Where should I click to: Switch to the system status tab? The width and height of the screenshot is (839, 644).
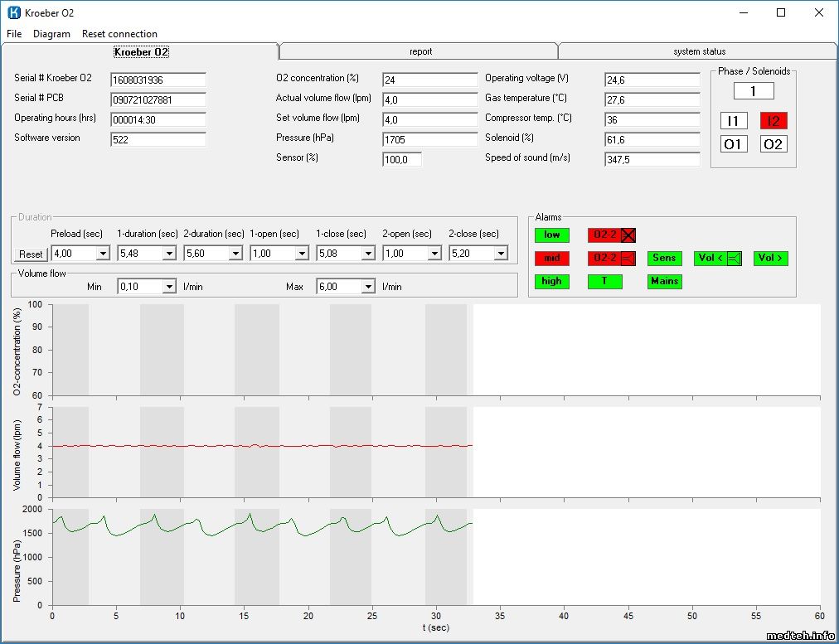click(x=699, y=51)
